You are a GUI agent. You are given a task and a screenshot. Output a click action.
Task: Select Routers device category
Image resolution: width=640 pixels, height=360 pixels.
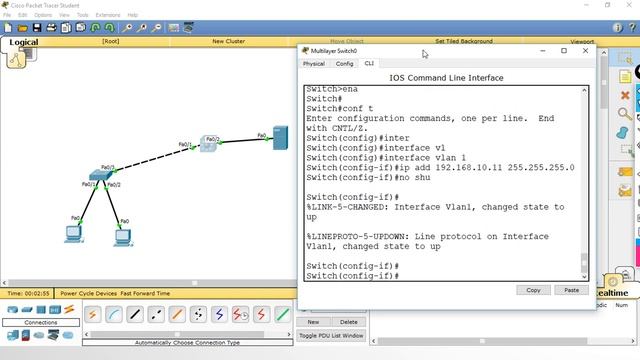pos(13,310)
